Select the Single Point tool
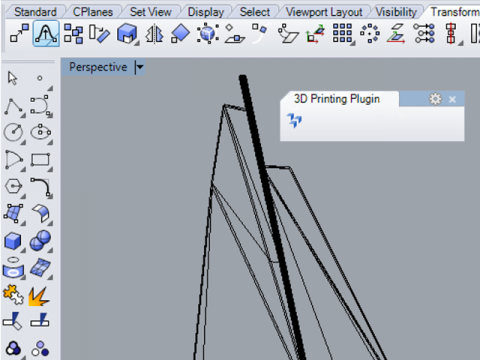 [x=40, y=78]
